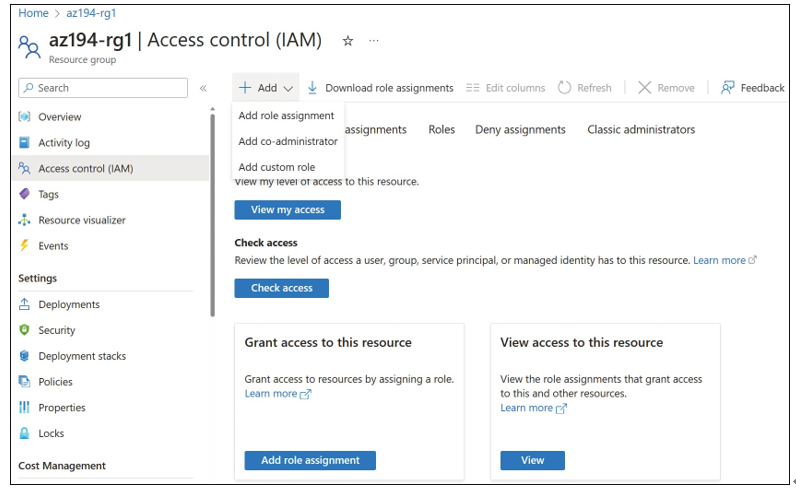Click the favorite star icon beside the title
The image size is (796, 490).
click(x=348, y=41)
